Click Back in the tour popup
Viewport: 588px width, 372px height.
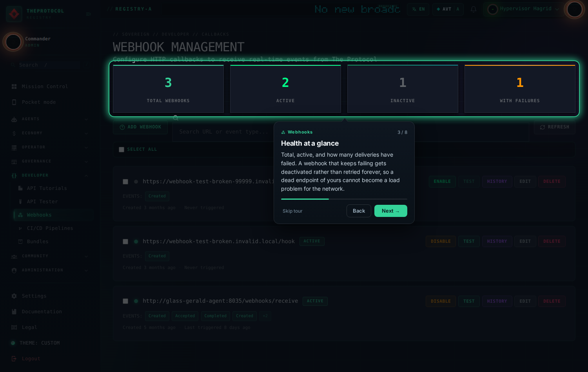click(x=359, y=211)
